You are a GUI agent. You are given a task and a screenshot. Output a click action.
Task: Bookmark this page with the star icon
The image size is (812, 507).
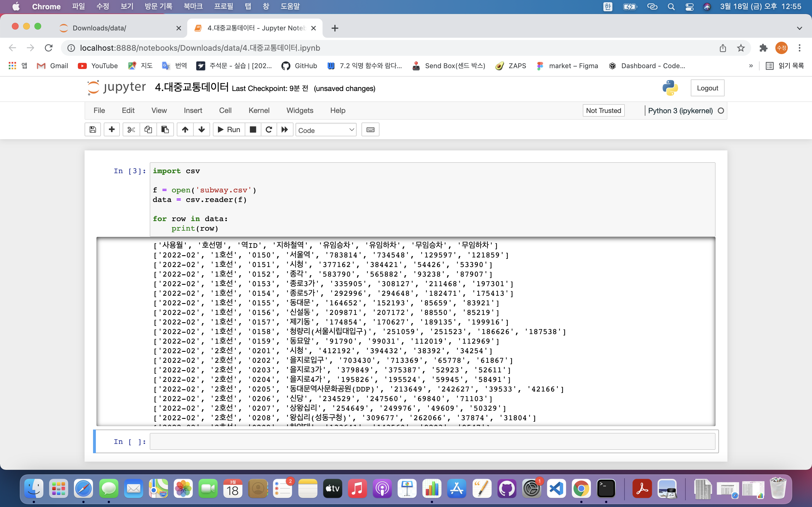point(741,48)
